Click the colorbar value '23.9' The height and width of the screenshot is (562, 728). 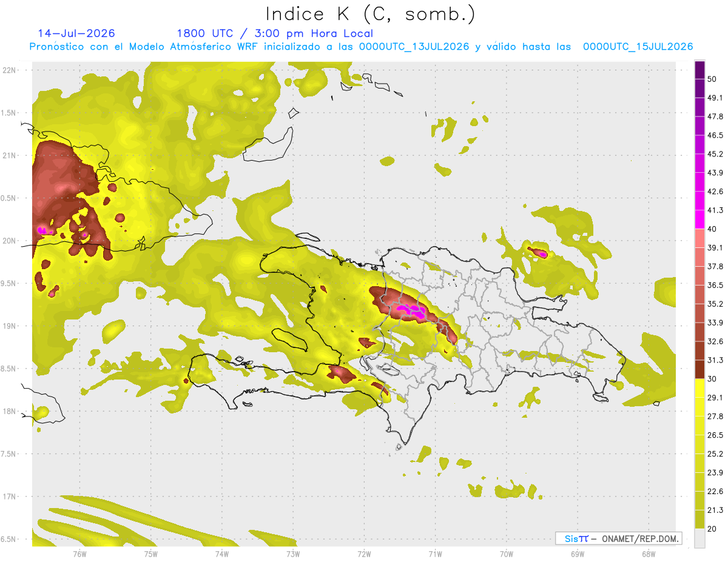(x=715, y=473)
